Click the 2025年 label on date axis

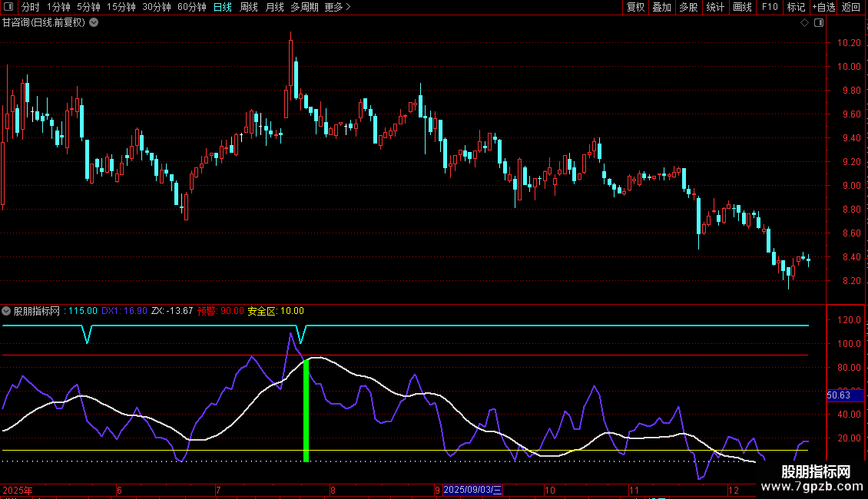pos(18,490)
